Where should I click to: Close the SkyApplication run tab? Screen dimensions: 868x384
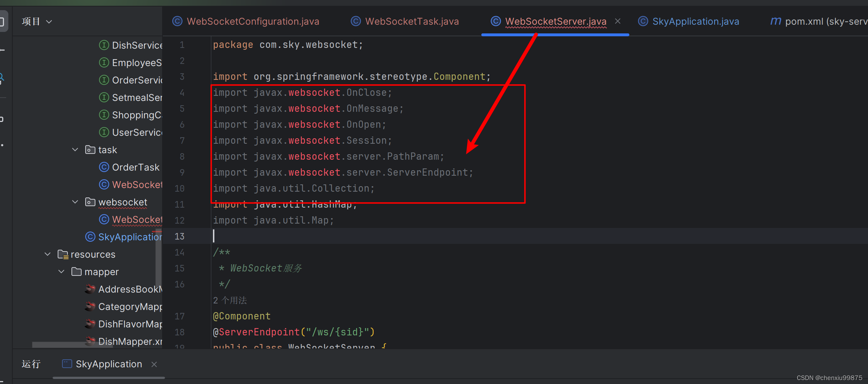154,364
